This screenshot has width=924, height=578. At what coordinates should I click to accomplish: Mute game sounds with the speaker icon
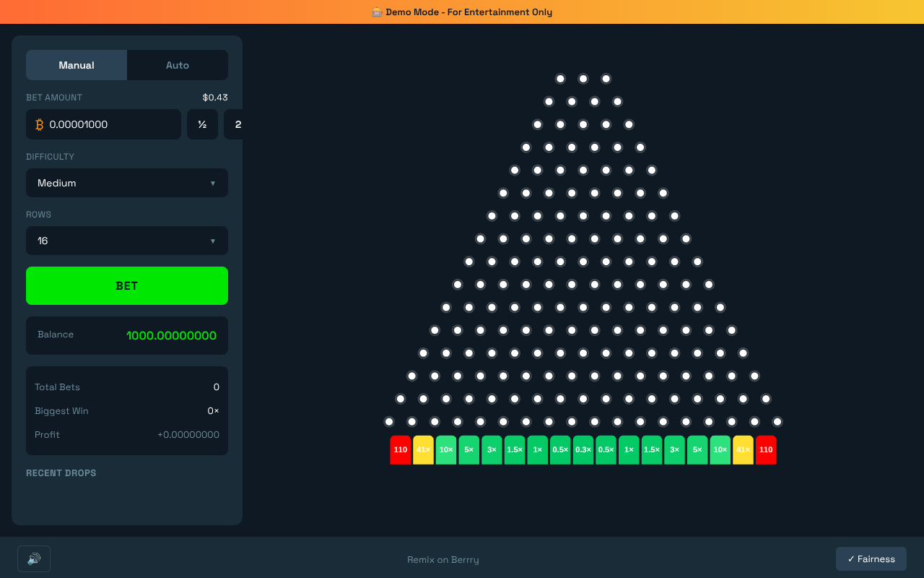[33, 558]
